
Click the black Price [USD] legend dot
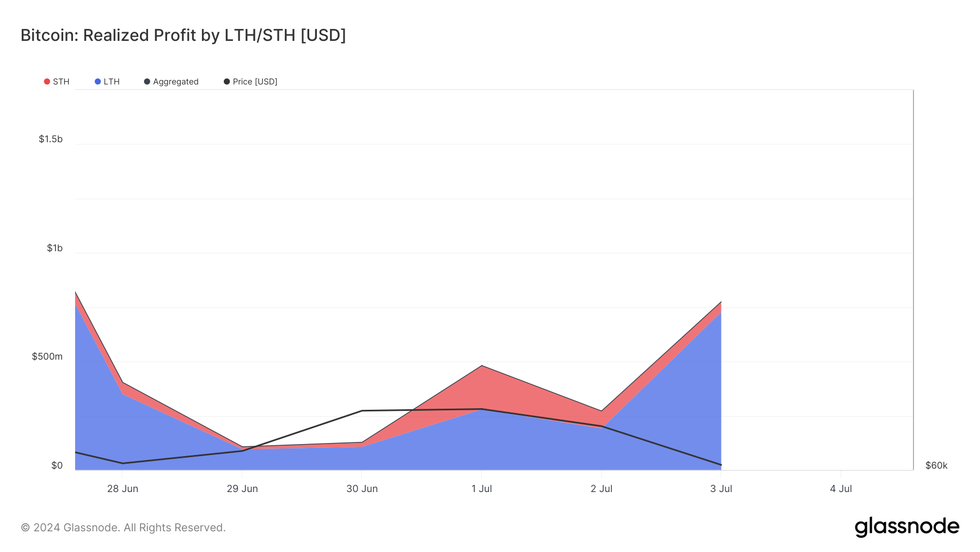tap(226, 82)
